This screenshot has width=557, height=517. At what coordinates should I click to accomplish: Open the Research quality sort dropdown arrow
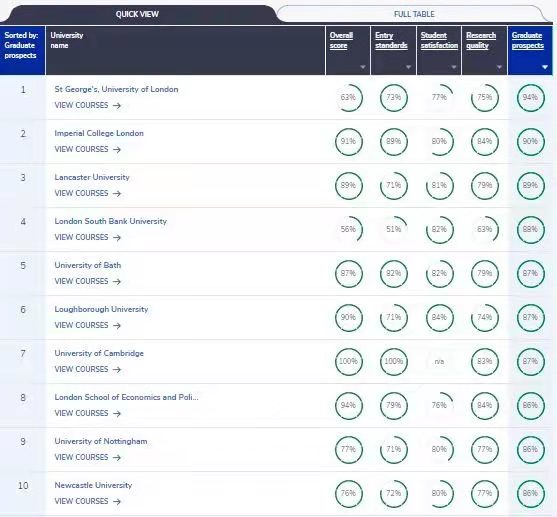(499, 67)
